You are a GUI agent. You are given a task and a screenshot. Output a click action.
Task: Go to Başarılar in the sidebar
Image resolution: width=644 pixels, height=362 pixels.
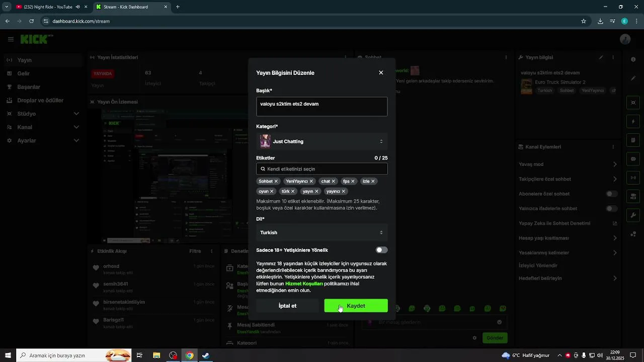click(42, 87)
